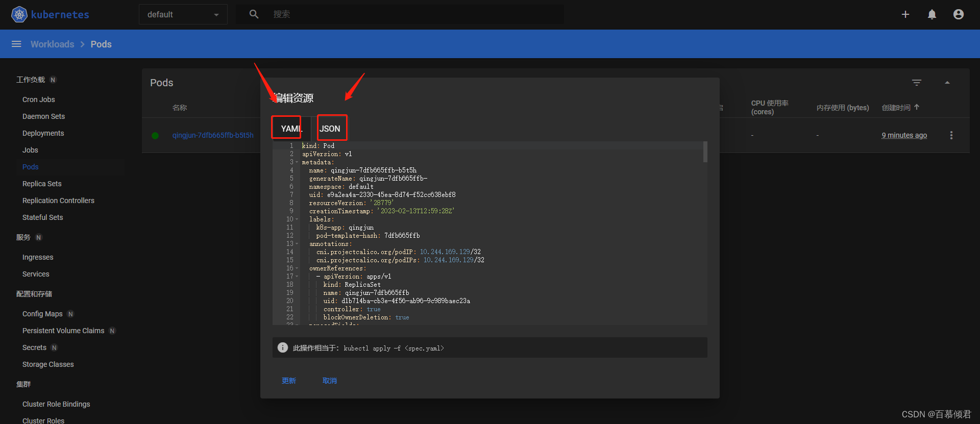Click the Pods breadcrumb
Image resolution: width=980 pixels, height=424 pixels.
[101, 44]
